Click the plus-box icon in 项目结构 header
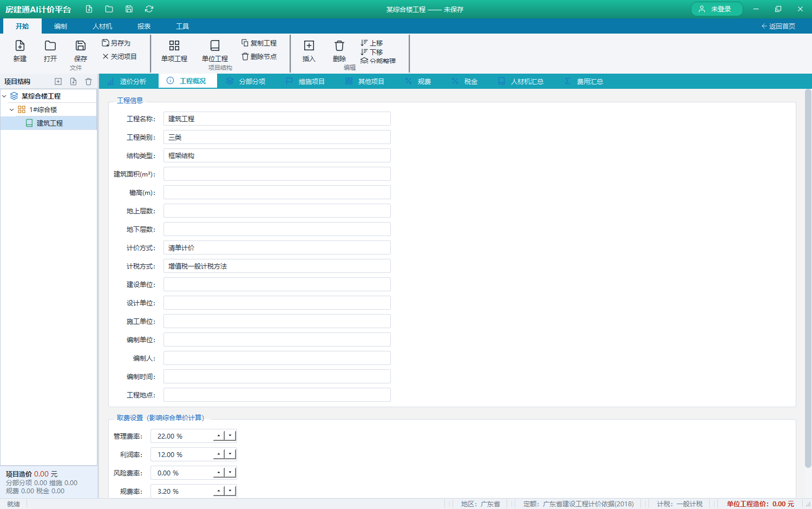Screen dimensions: 812x509 (58, 81)
